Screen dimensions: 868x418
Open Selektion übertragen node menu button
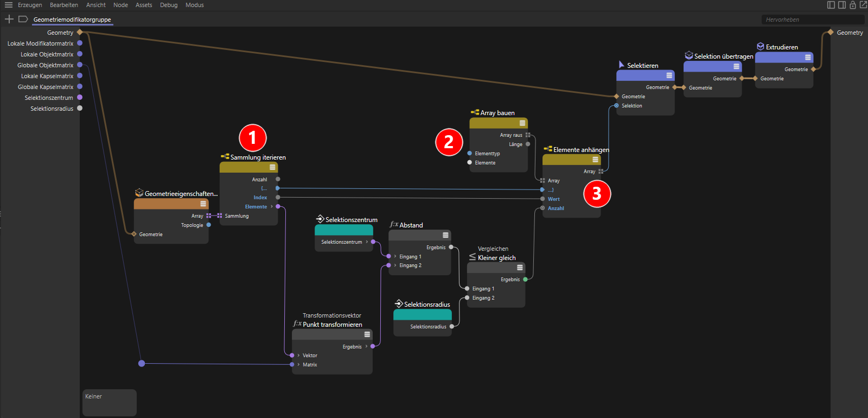pos(736,66)
